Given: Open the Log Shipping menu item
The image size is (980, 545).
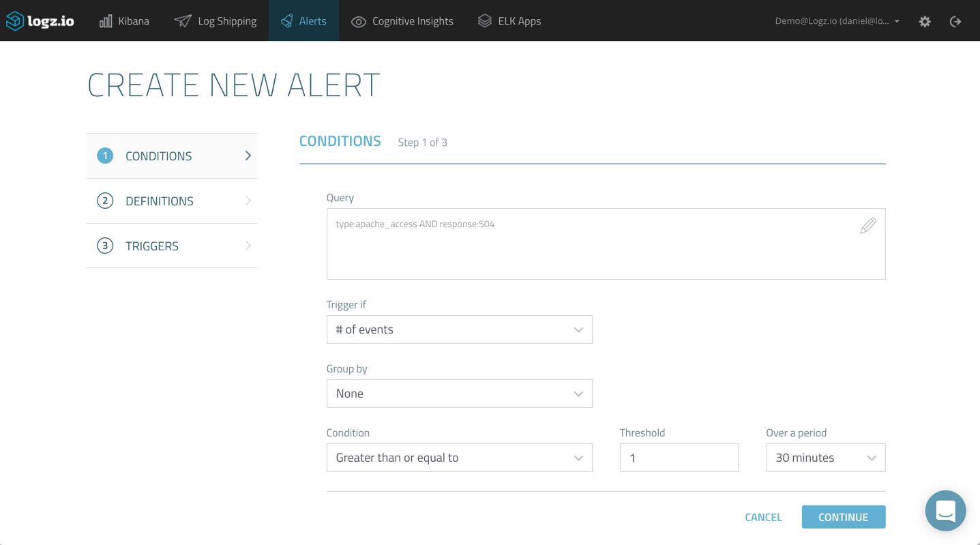Looking at the screenshot, I should pos(216,21).
